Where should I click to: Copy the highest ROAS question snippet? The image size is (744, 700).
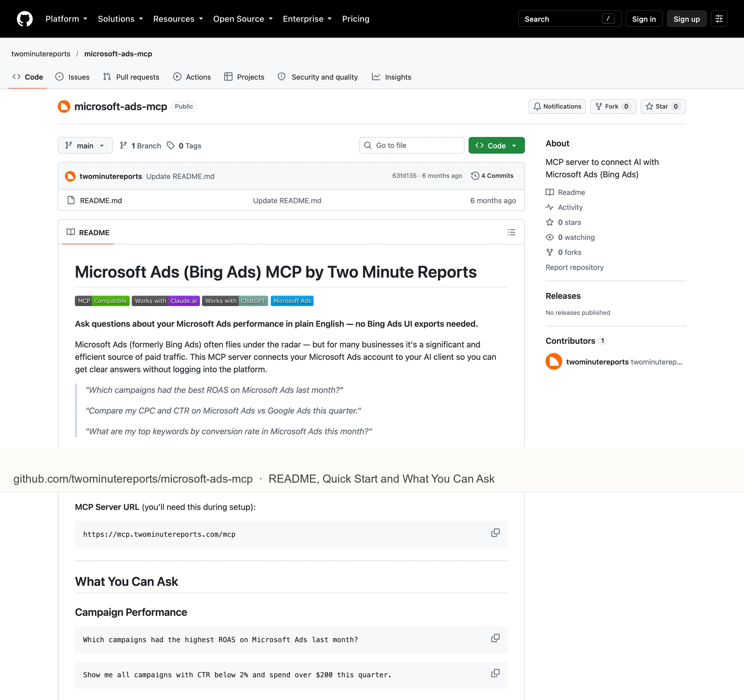(495, 638)
